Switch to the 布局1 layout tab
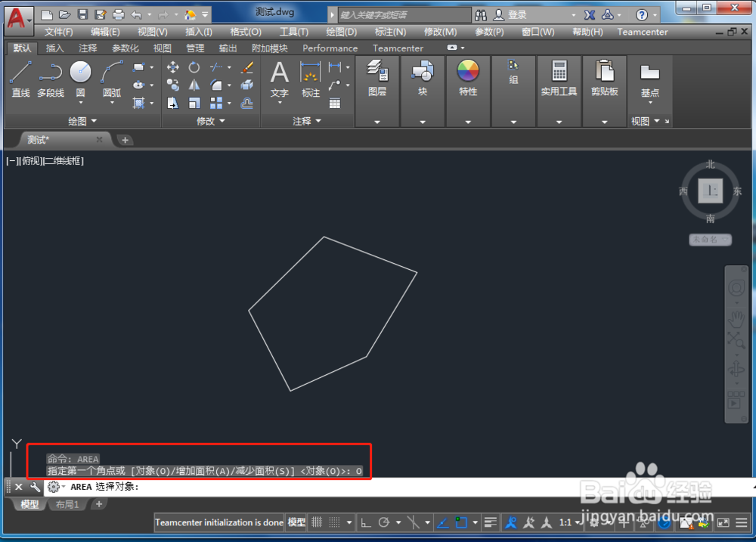This screenshot has width=756, height=542. click(67, 504)
